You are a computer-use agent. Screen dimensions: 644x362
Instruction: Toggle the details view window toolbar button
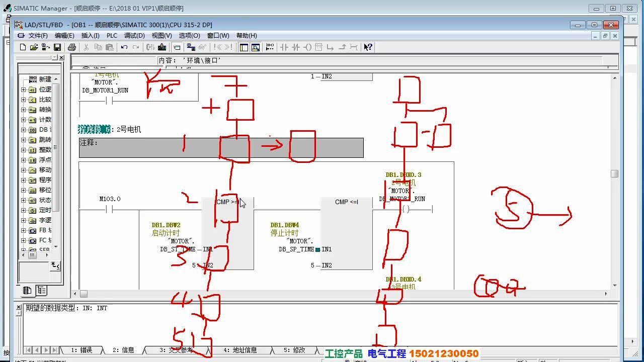256,47
